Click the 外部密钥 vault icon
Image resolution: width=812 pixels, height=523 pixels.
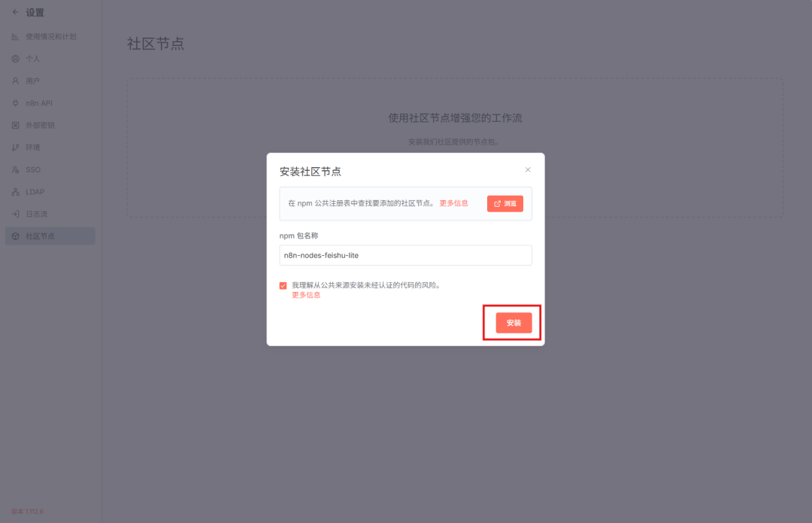click(15, 125)
